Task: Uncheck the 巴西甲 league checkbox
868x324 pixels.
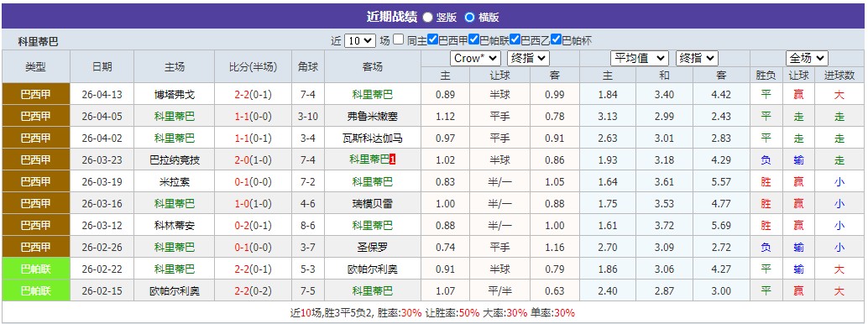Action: click(x=433, y=40)
